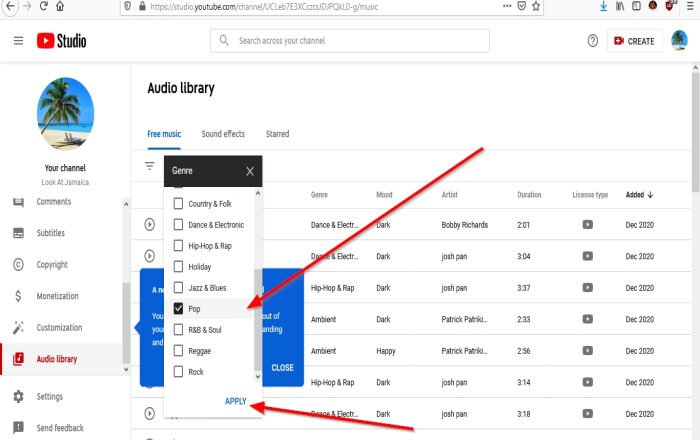Click the Mood column header

click(384, 195)
